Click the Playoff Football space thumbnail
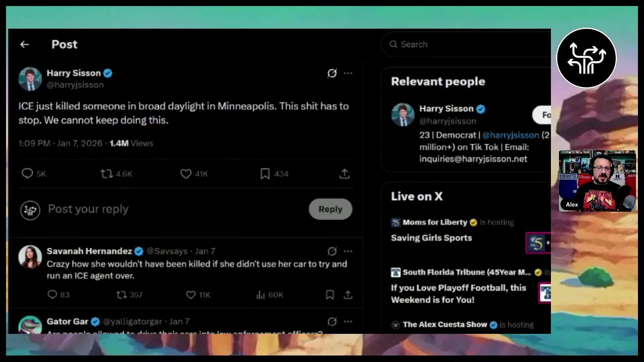The height and width of the screenshot is (362, 644). click(x=545, y=293)
